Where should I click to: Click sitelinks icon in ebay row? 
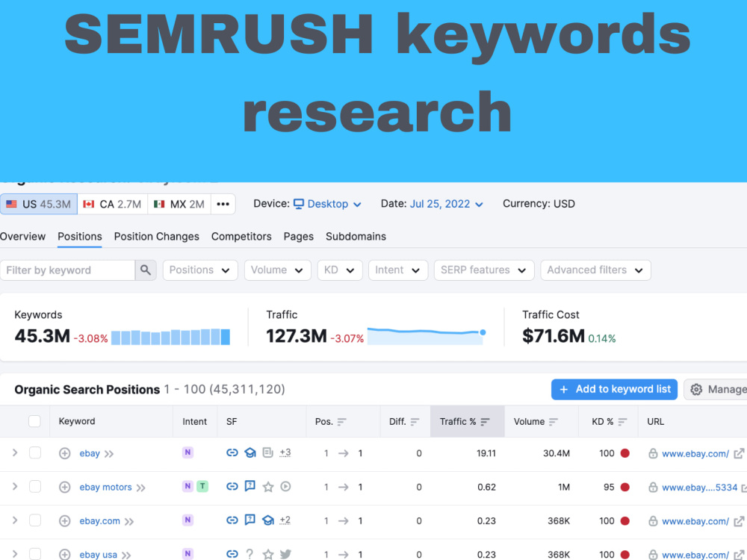[232, 452]
